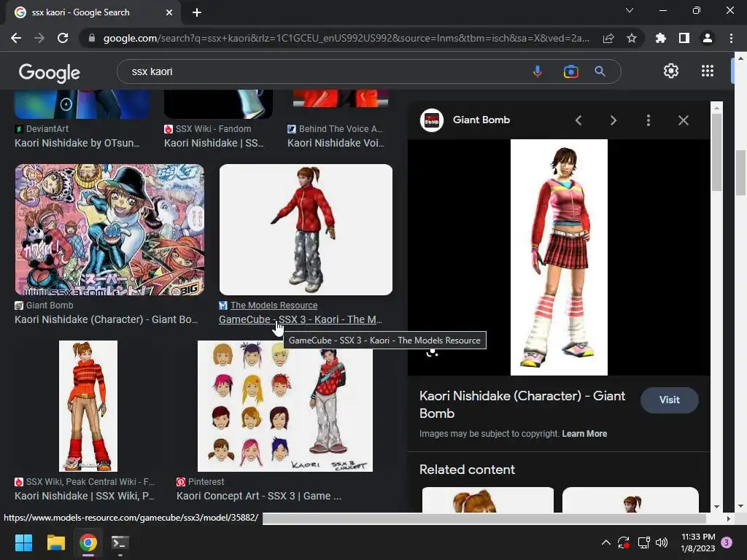Open the Learn More copyright link
Viewport: 747px width, 560px height.
584,434
